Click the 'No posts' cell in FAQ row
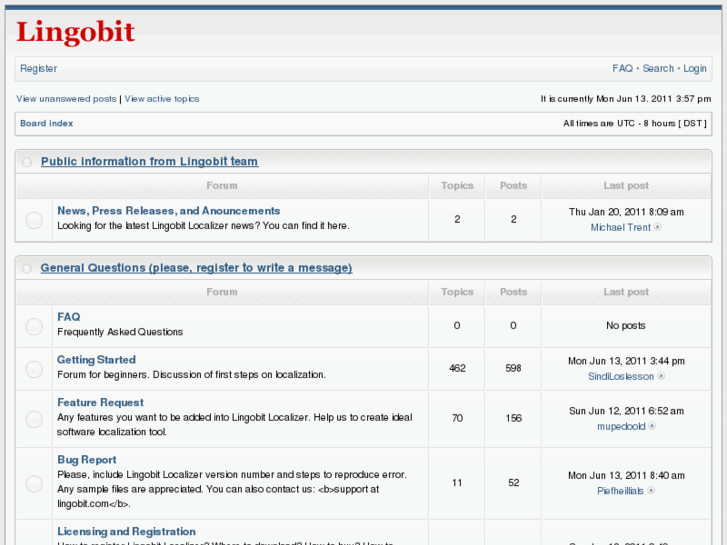The height and width of the screenshot is (545, 727). [625, 326]
